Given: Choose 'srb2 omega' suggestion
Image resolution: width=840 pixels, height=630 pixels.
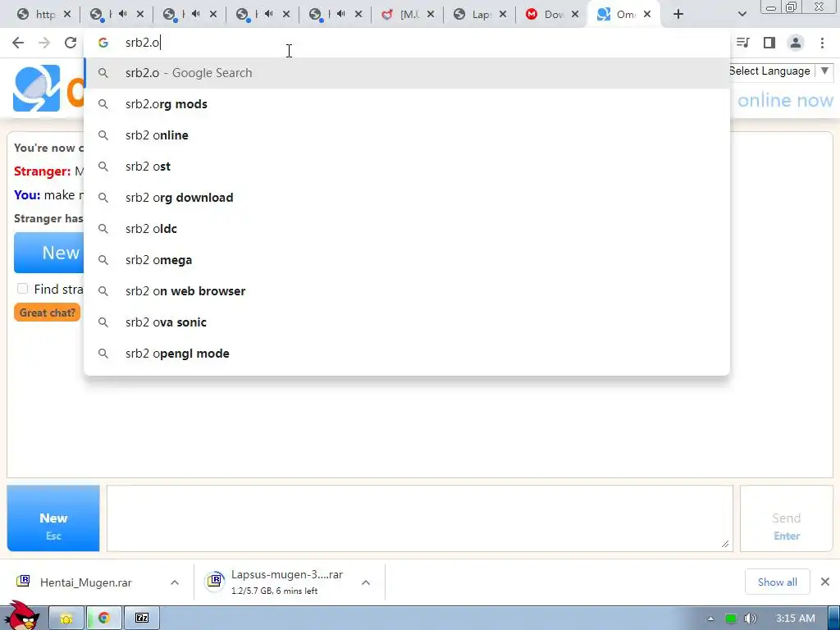Looking at the screenshot, I should (407, 260).
